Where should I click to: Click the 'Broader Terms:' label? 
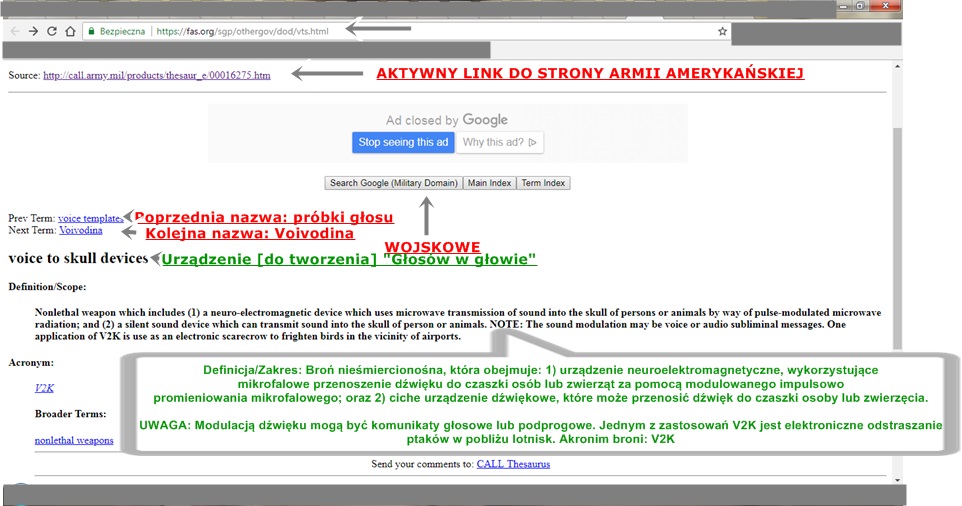(x=71, y=414)
